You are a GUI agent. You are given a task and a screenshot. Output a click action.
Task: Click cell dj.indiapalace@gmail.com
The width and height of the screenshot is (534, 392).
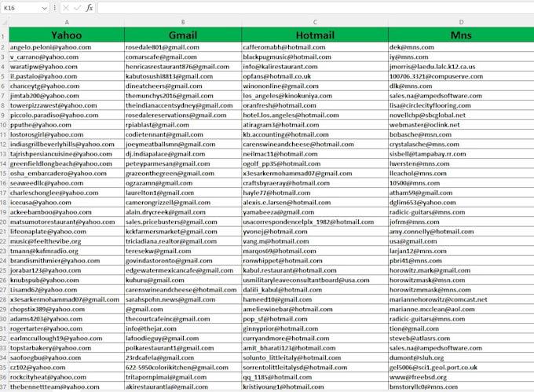(x=183, y=154)
